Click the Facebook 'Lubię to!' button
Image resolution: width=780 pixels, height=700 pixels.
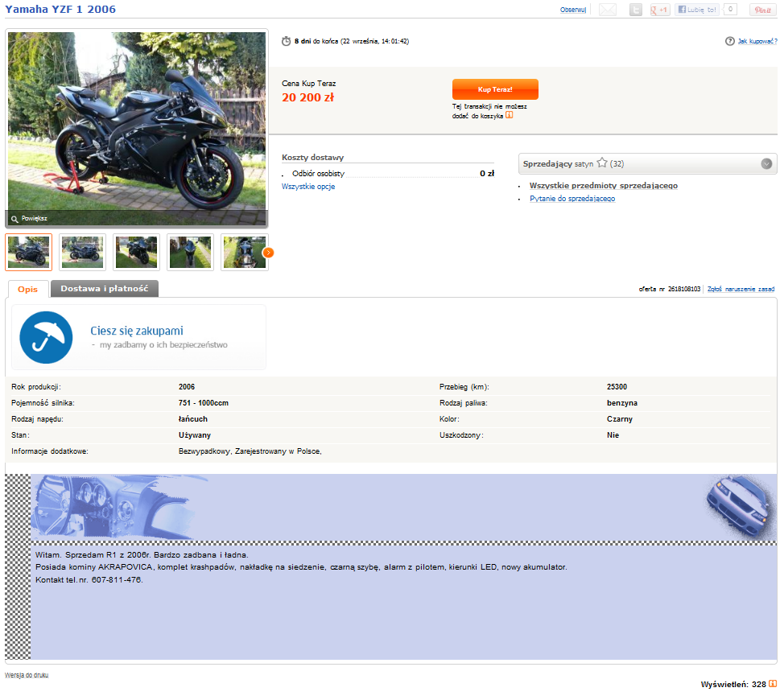pyautogui.click(x=696, y=10)
